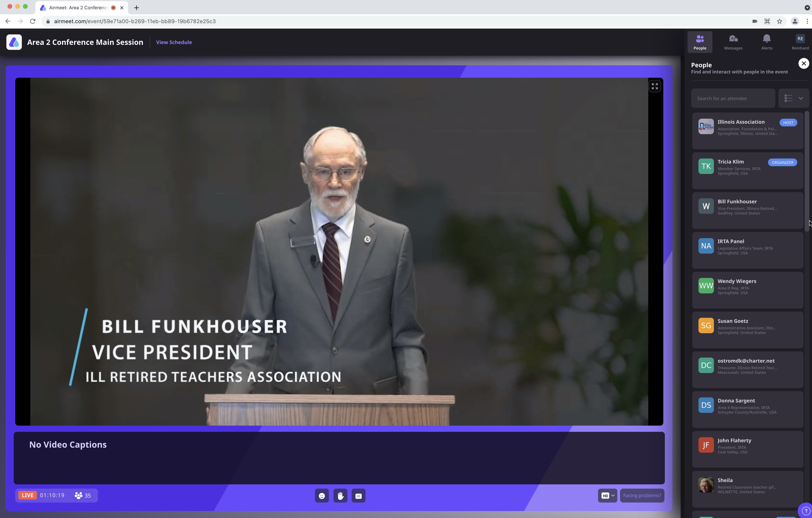812x518 pixels.
Task: Click the SG avatar for Susan Goetz
Action: [x=706, y=326]
